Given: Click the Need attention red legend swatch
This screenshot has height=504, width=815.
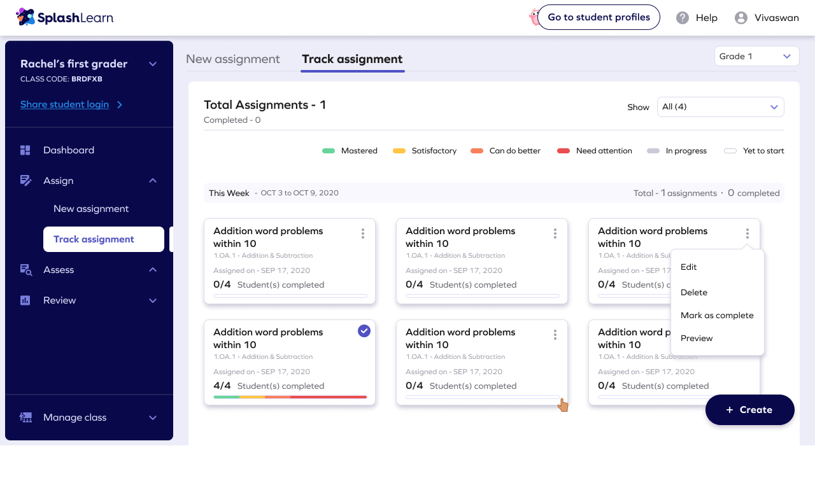Looking at the screenshot, I should pos(563,151).
